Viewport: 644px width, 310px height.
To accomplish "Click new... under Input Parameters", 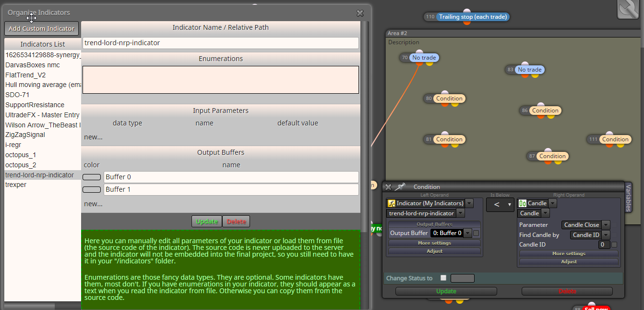I will (93, 136).
